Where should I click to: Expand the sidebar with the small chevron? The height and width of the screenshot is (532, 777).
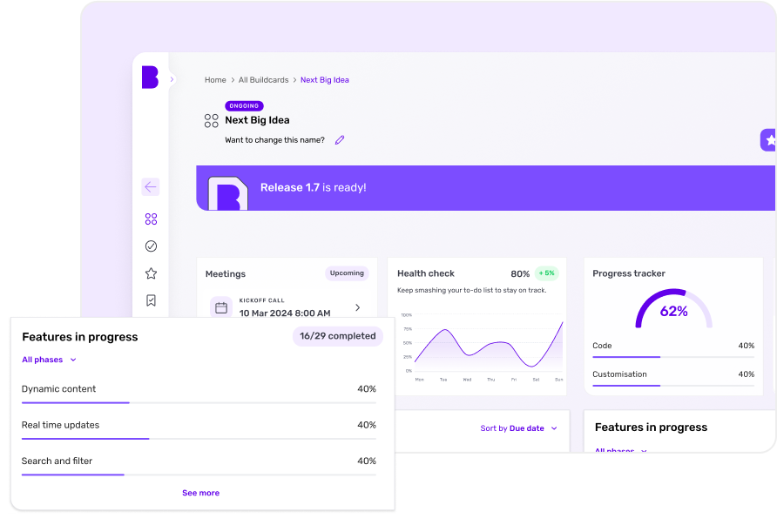(x=172, y=79)
